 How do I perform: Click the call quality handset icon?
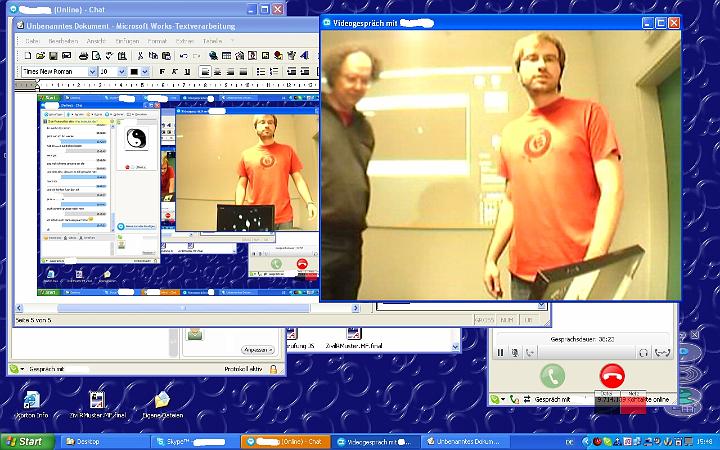click(663, 353)
